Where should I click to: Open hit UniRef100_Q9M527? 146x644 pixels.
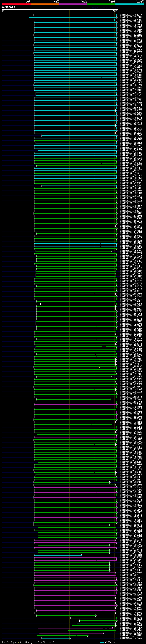pyautogui.click(x=131, y=60)
